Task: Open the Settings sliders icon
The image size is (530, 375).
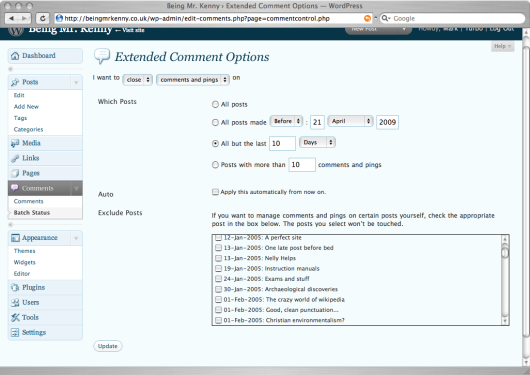Action: (x=15, y=332)
